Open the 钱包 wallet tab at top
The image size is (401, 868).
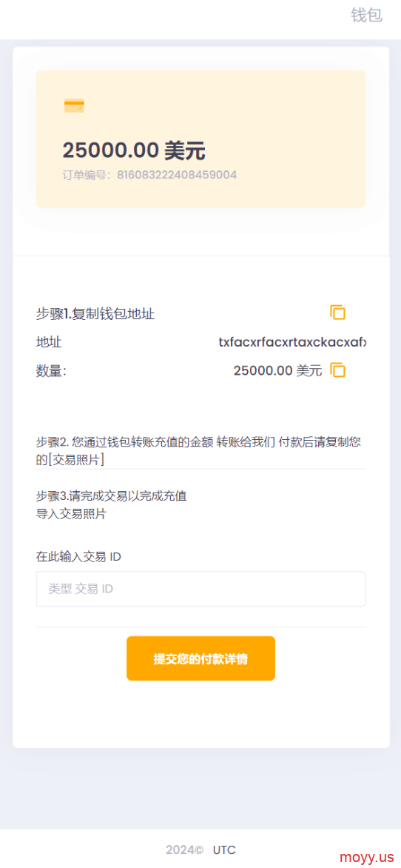coord(367,16)
